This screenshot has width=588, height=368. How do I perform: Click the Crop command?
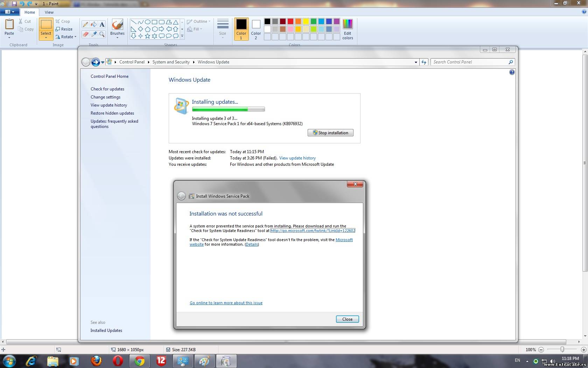tap(63, 21)
